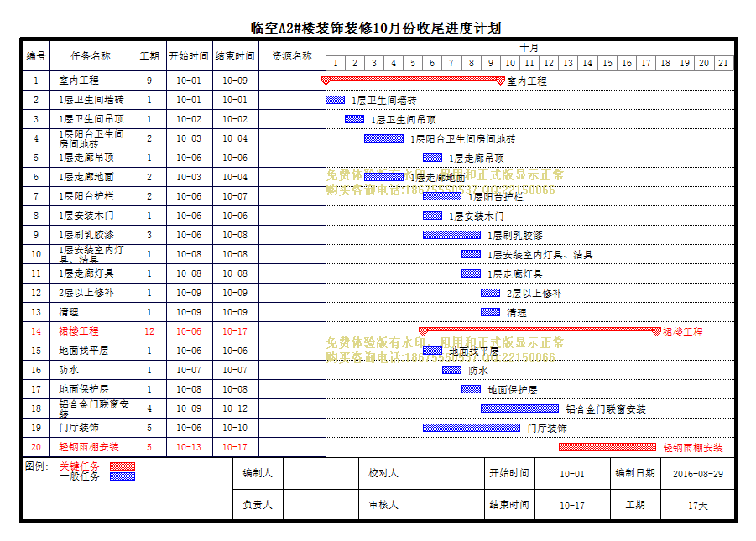
Task: Select the Gantt bar for 清理
Action: [x=490, y=312]
